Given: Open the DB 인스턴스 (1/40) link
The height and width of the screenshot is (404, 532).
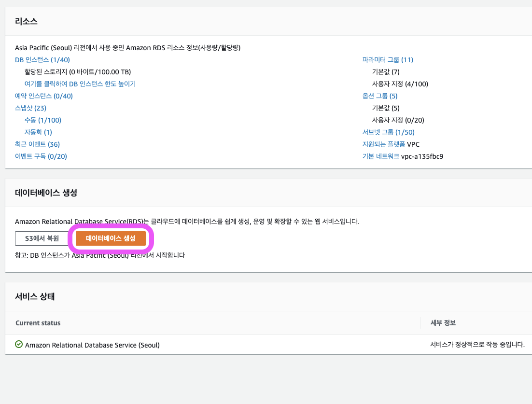Looking at the screenshot, I should [x=42, y=60].
